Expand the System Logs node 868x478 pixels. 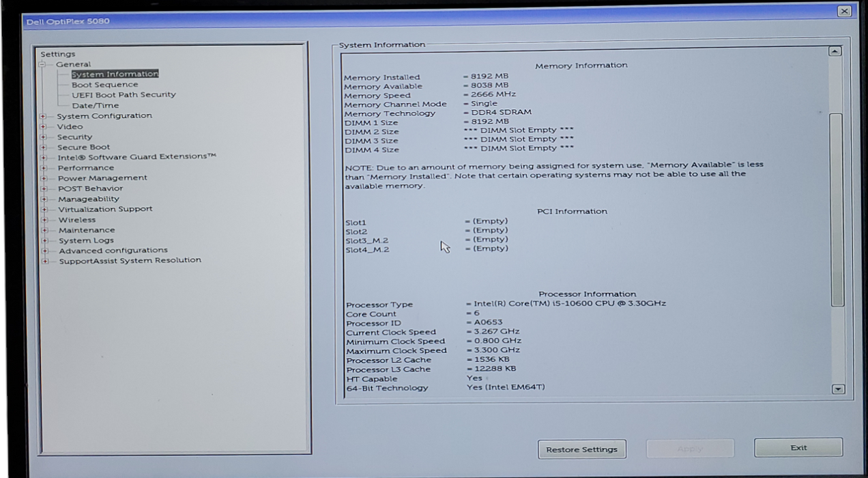coord(44,240)
